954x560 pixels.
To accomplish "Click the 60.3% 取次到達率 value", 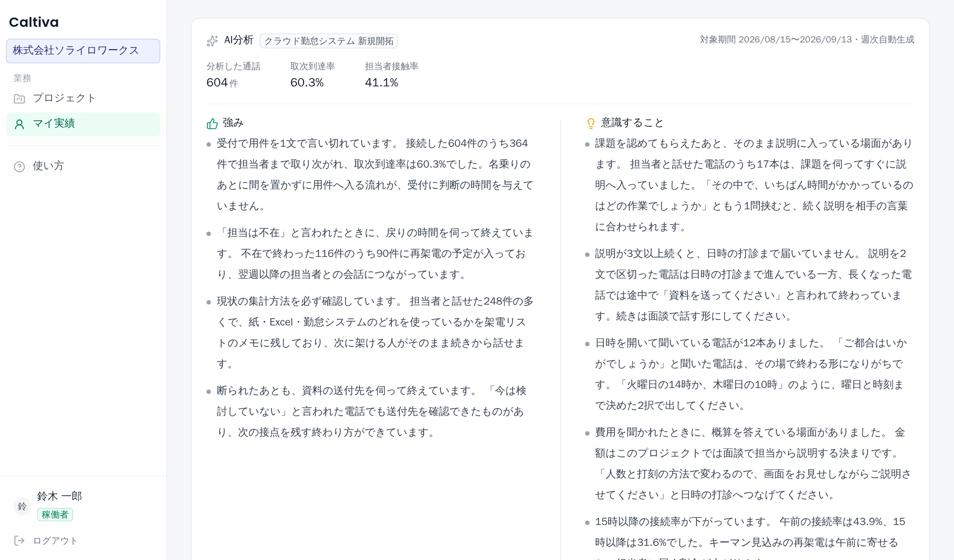I will tap(307, 83).
